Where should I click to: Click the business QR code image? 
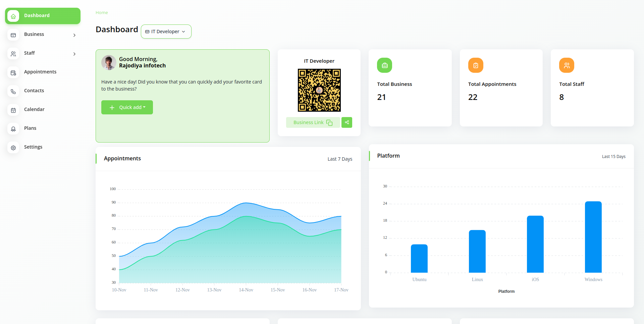tap(319, 90)
